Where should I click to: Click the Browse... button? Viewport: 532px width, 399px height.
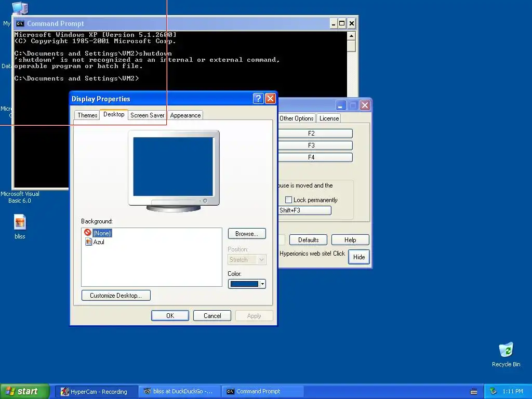pyautogui.click(x=247, y=234)
